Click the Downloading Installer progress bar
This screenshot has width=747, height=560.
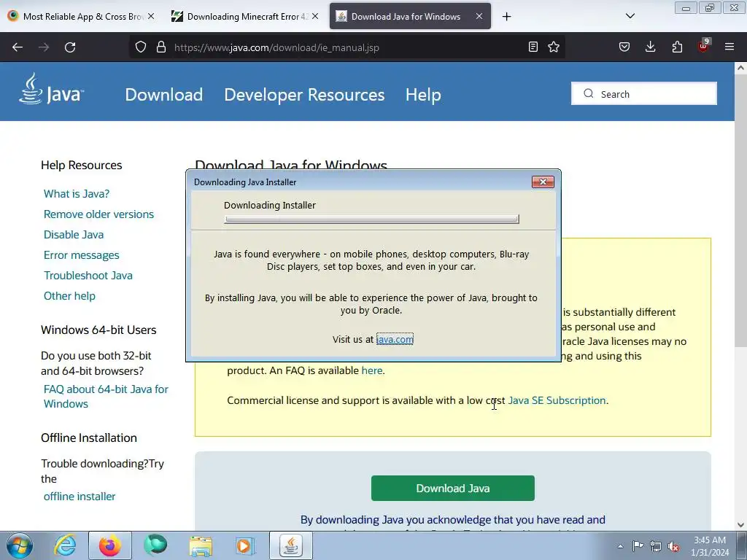coord(371,219)
